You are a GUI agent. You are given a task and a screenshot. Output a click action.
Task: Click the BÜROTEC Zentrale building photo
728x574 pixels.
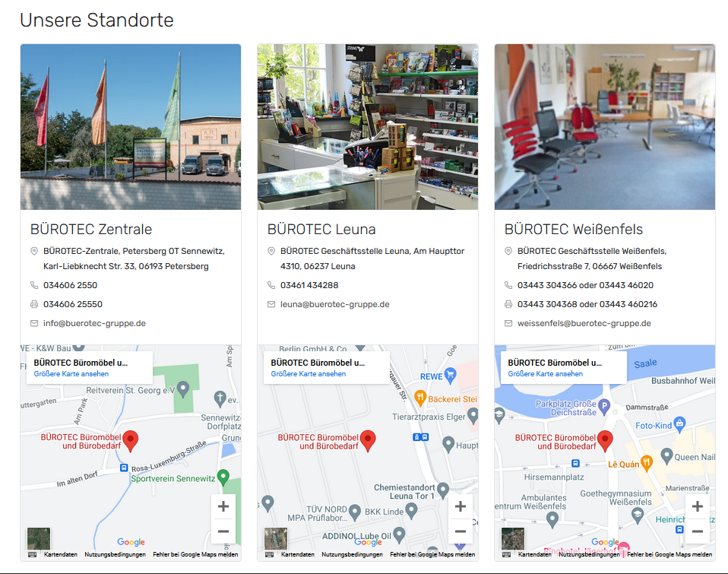click(x=131, y=127)
